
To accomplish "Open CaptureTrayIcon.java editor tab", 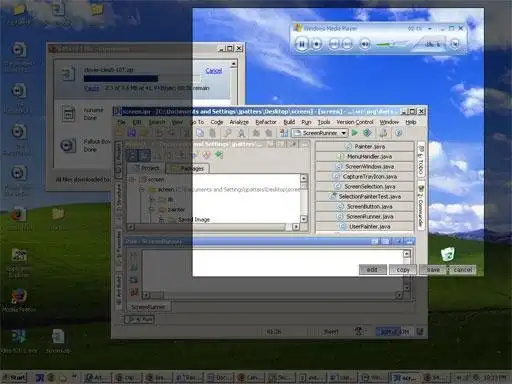I will (365, 176).
